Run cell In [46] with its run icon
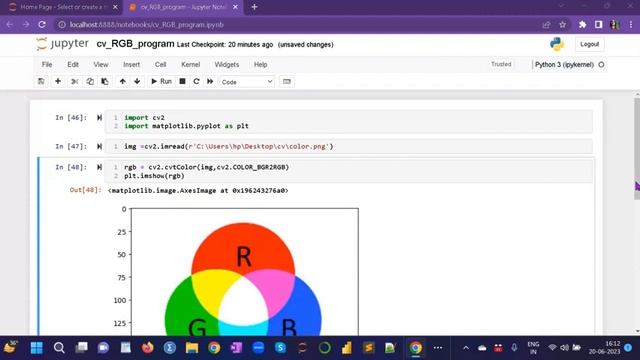640x360 pixels. coord(99,118)
